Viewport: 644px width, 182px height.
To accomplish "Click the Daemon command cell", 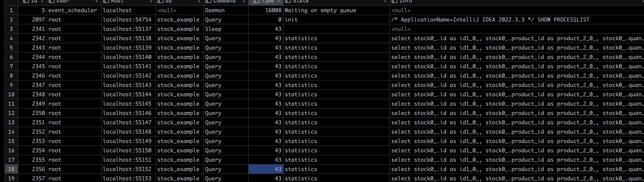I will (x=226, y=10).
